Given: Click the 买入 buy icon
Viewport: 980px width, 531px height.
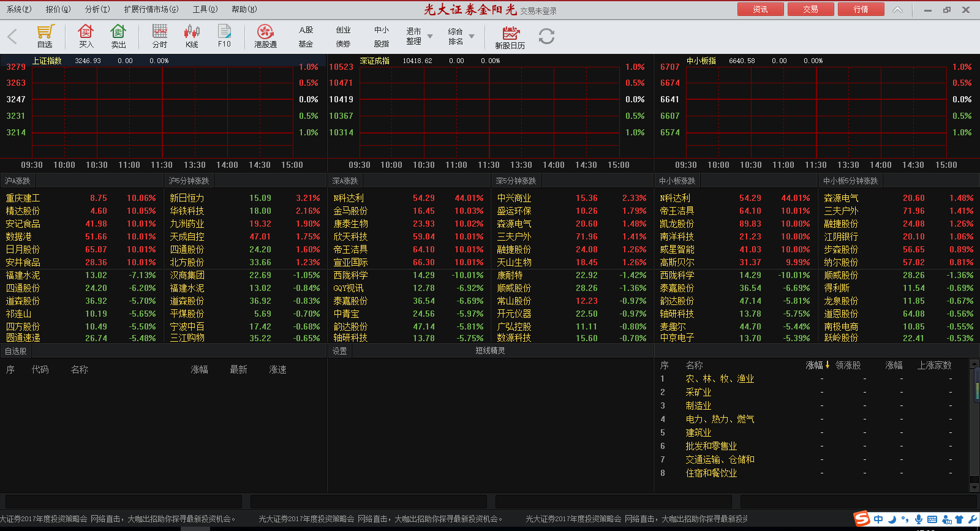Looking at the screenshot, I should pos(86,36).
